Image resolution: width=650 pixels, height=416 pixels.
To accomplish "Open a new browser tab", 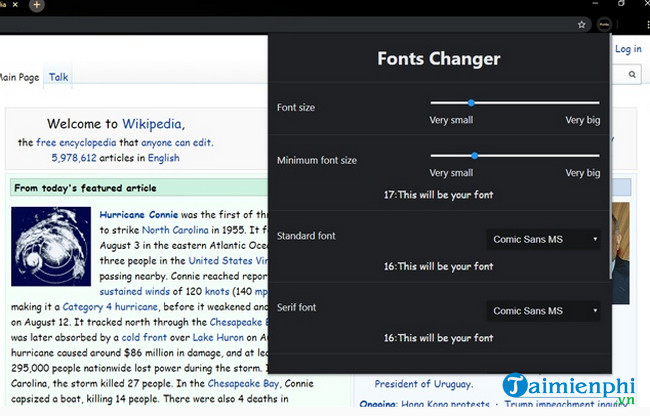I will point(36,5).
